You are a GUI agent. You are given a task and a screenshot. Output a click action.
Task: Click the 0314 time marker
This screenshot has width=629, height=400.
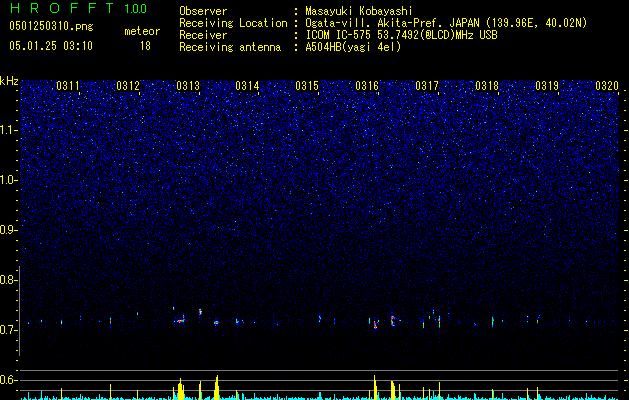pyautogui.click(x=247, y=86)
